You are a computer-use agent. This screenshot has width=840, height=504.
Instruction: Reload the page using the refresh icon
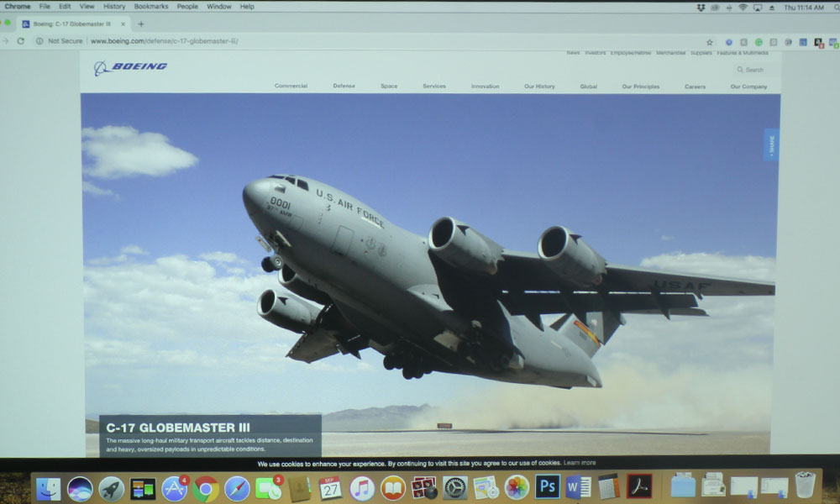click(20, 40)
